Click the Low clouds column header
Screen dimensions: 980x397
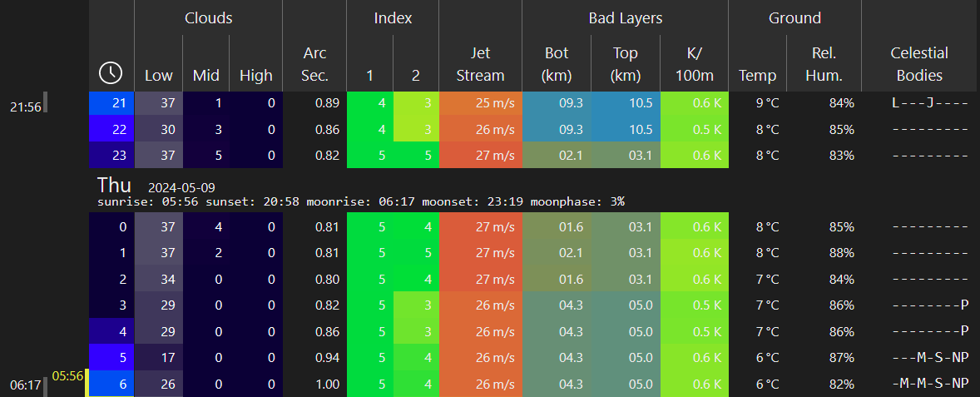click(158, 75)
